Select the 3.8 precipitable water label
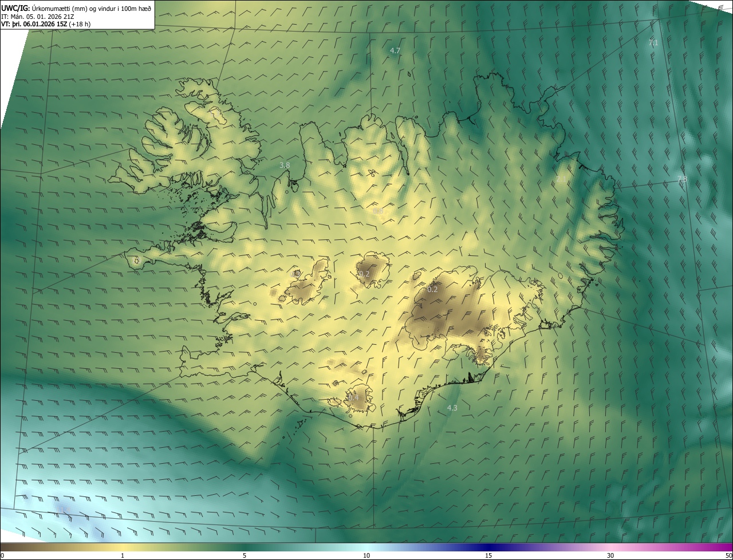 click(285, 165)
